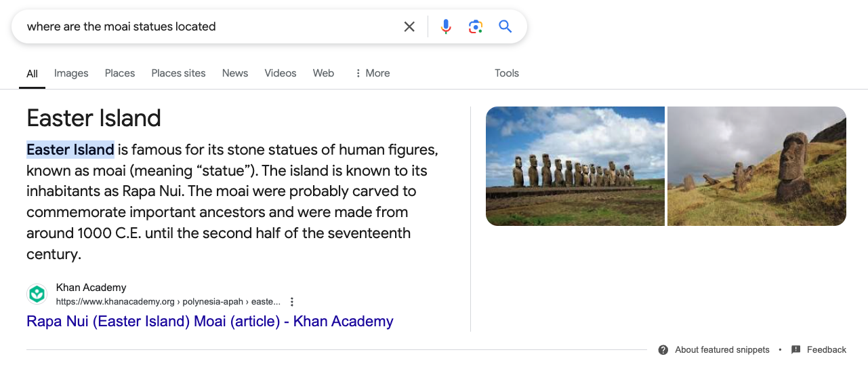
Task: Click the About featured snippets link
Action: pyautogui.click(x=722, y=350)
